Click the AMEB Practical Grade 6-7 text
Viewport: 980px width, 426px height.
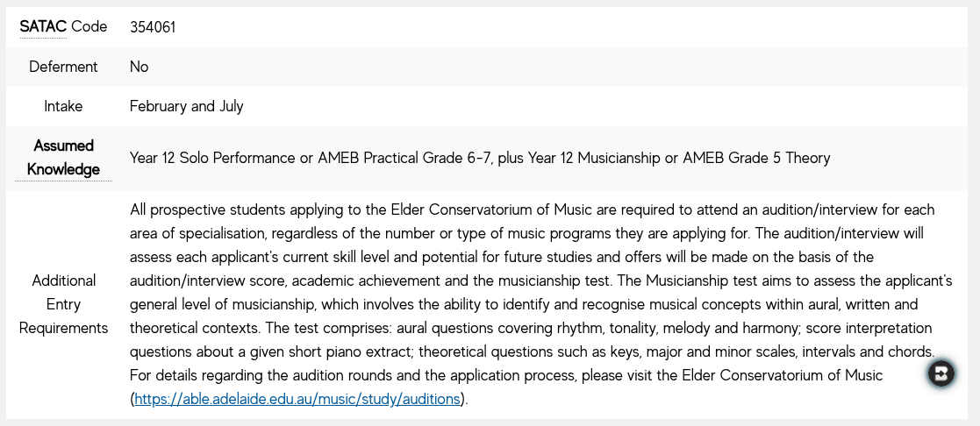pos(405,158)
